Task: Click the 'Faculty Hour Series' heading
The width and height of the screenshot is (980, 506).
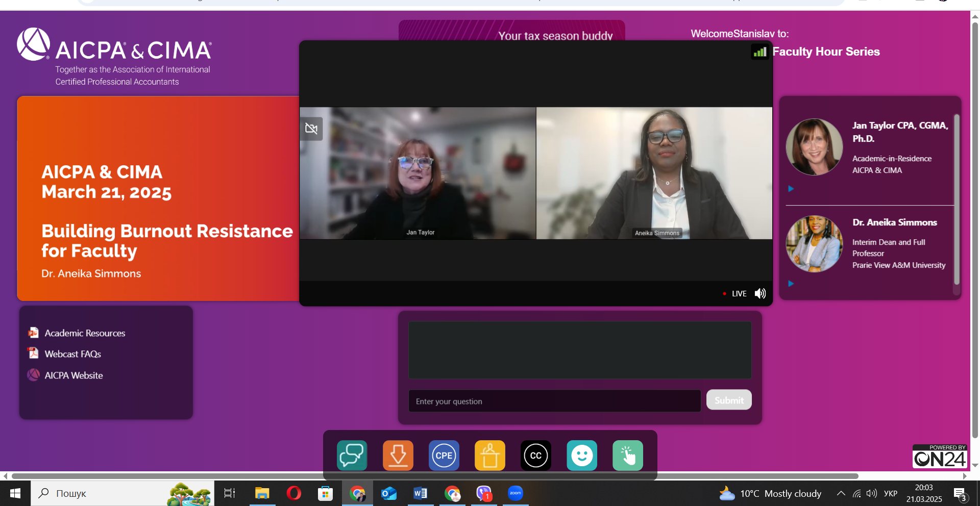Action: (826, 52)
